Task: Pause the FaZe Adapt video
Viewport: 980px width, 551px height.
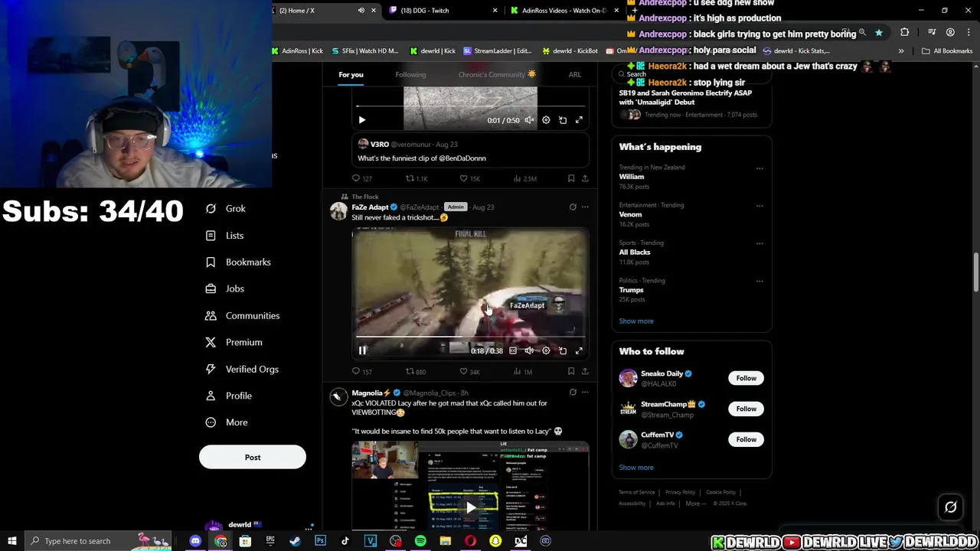Action: coord(363,350)
